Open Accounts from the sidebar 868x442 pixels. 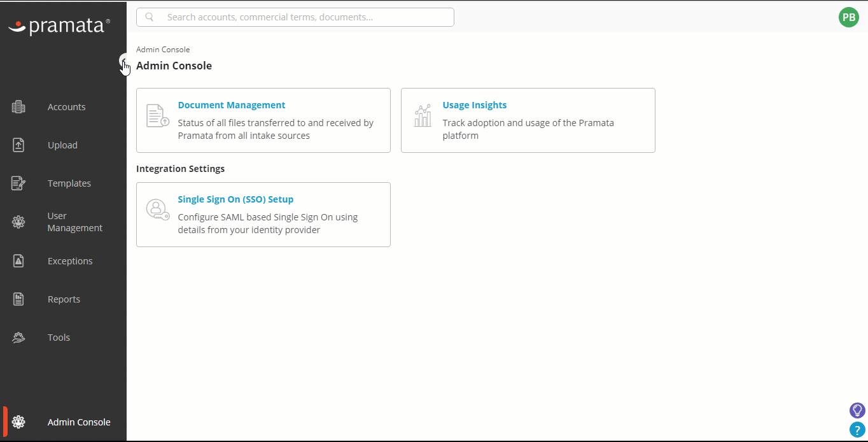pos(66,107)
